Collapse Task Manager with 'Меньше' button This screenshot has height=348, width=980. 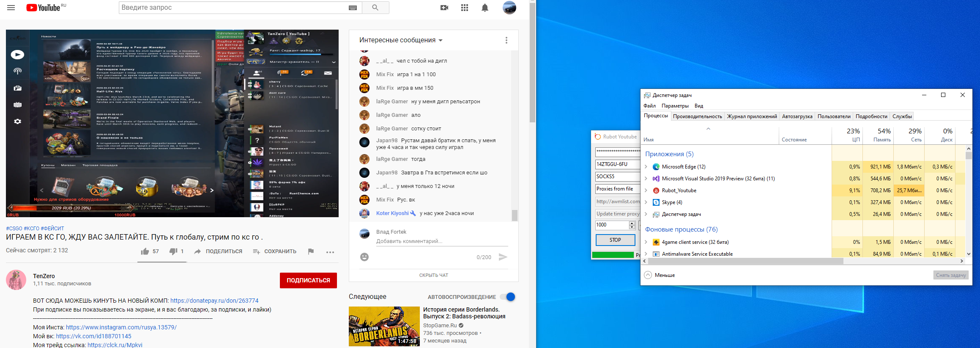pyautogui.click(x=660, y=275)
